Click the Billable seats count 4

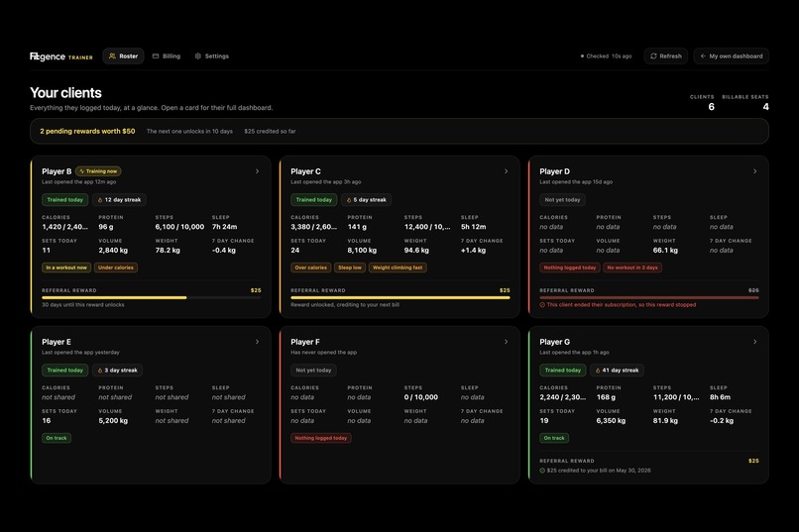point(765,106)
